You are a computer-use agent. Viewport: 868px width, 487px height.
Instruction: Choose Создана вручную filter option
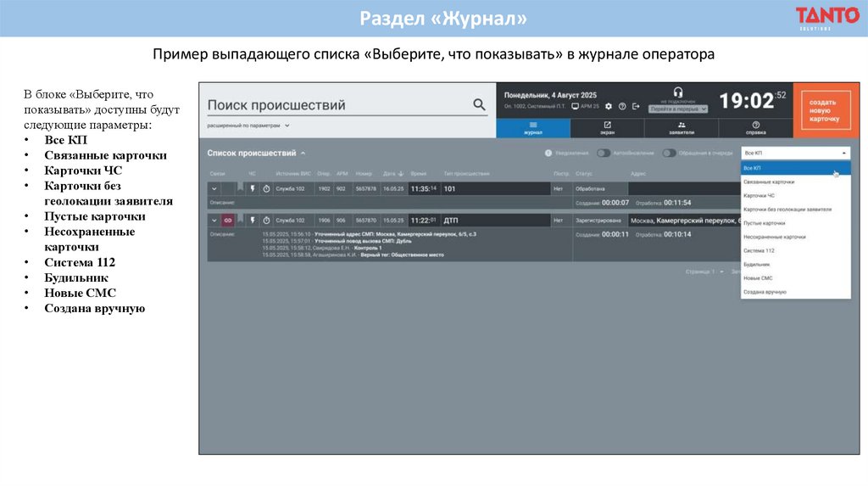[x=795, y=292]
